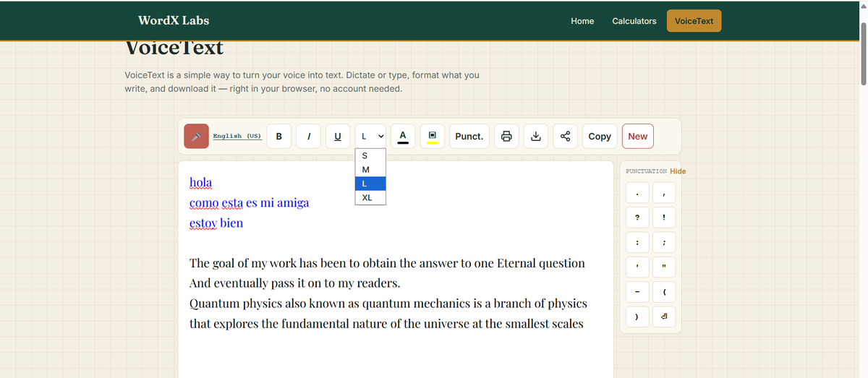Insert a closing parenthesis
868x378 pixels.
637,317
